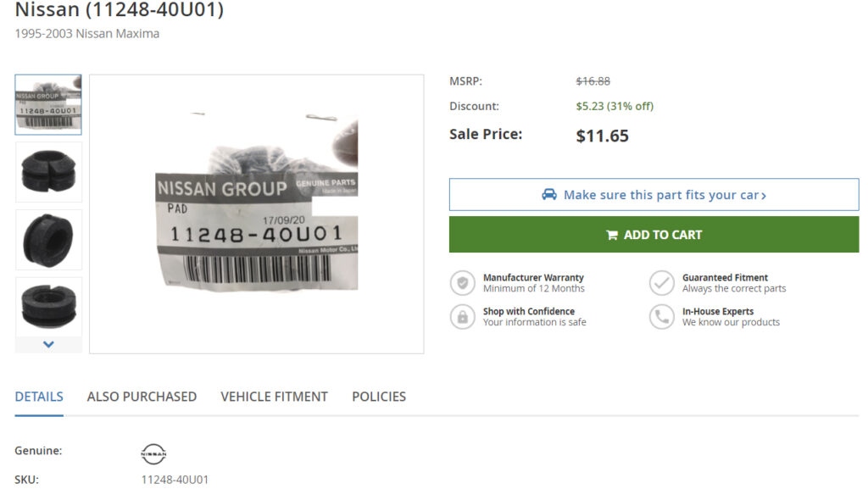Open the Vehicle Fitment tab
The image size is (868, 489).
[x=274, y=397]
